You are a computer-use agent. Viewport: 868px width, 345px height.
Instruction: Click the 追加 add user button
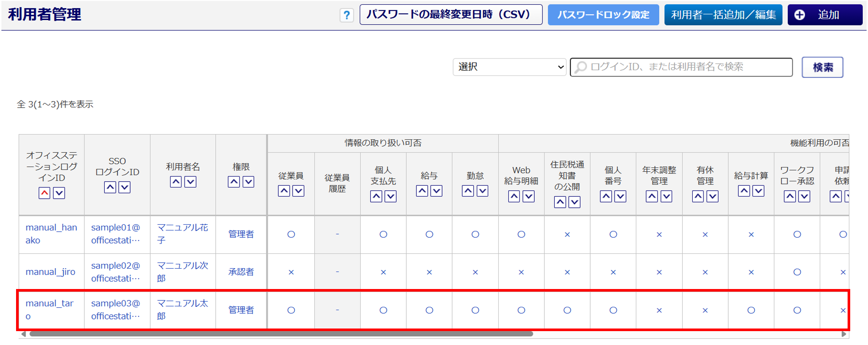click(x=825, y=15)
